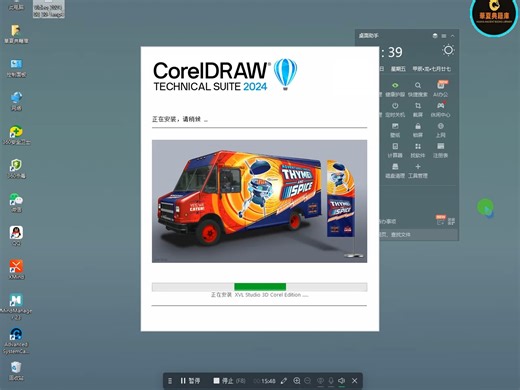Screen dimensions: 520x390
Task: Click the recording timer 15:48 text
Action: [x=268, y=381]
